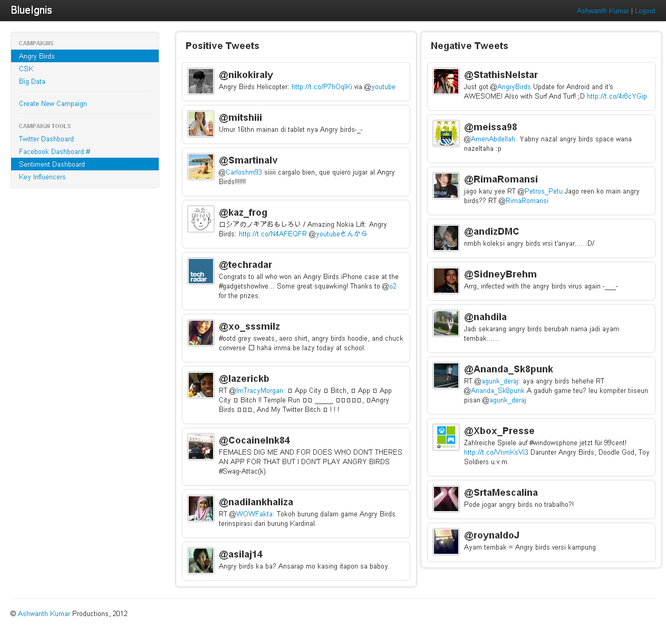
Task: Click the @Petros_Petu mention
Action: [x=544, y=191]
